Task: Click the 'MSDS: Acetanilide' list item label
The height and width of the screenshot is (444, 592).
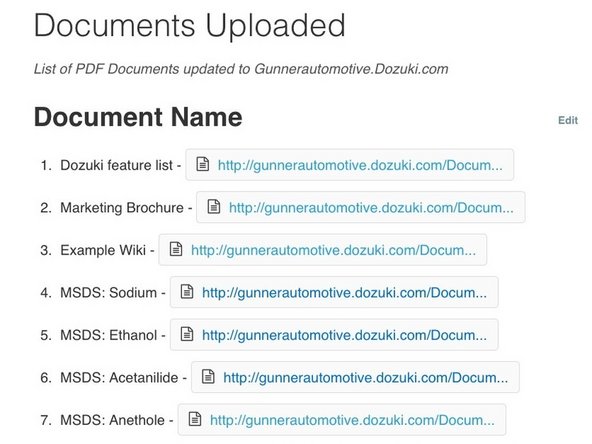Action: (x=119, y=378)
